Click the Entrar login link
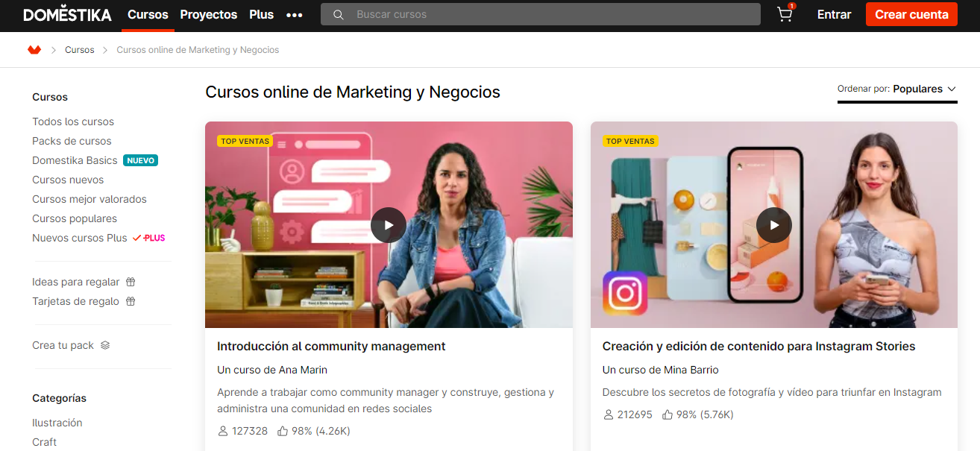980x451 pixels. 834,15
